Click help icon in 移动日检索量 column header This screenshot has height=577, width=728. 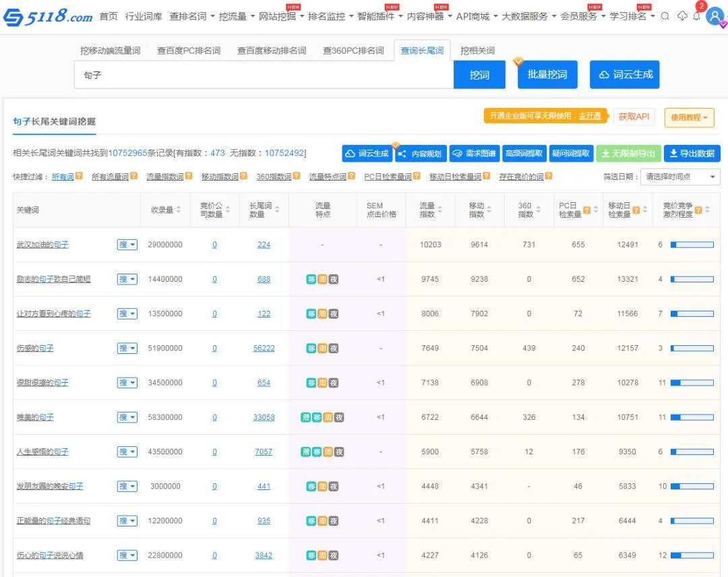(x=636, y=210)
